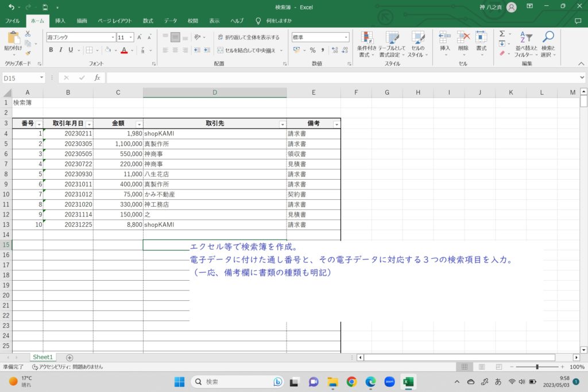Screen dimensions: 588x392
Task: Open the 挿入 ribbon tab
Action: point(60,21)
